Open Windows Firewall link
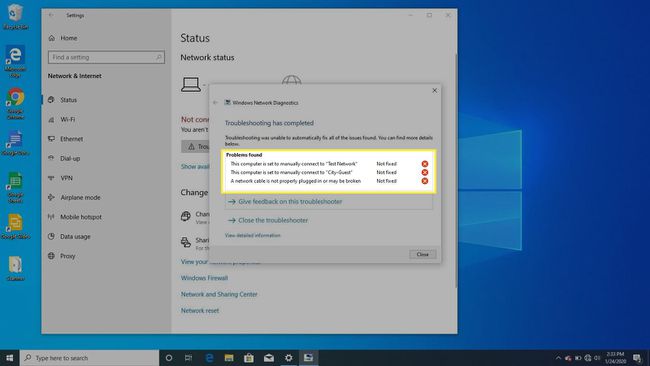The height and width of the screenshot is (366, 650). click(204, 278)
